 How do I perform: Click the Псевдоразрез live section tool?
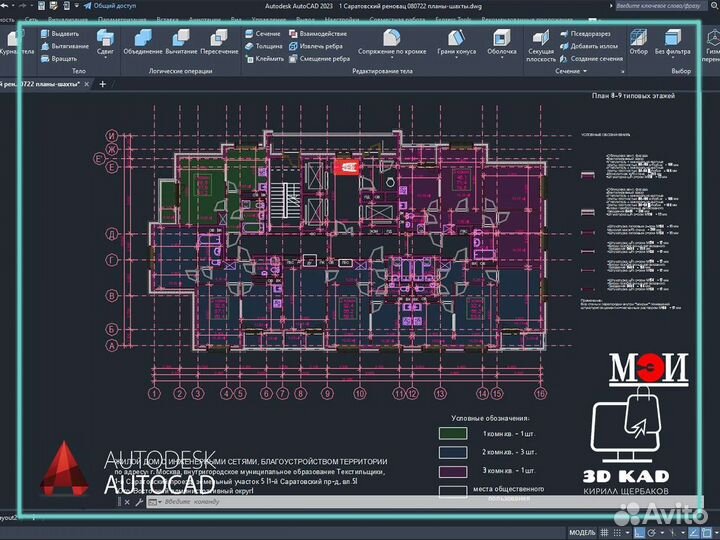tap(585, 34)
